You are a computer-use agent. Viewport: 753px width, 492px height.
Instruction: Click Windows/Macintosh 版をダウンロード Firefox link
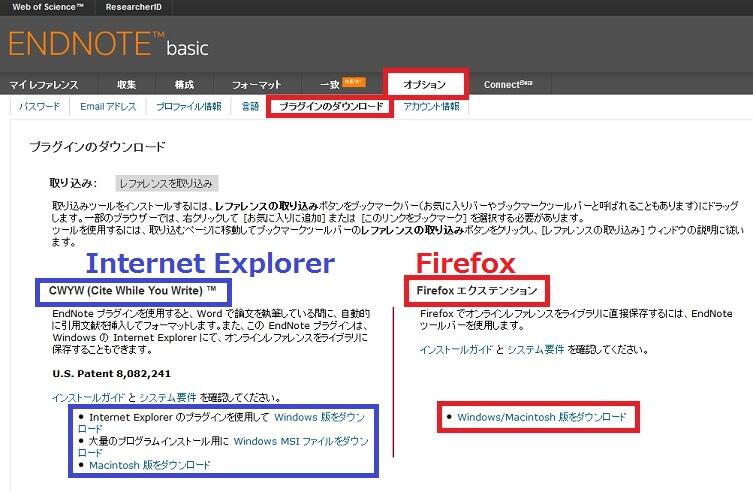(542, 417)
